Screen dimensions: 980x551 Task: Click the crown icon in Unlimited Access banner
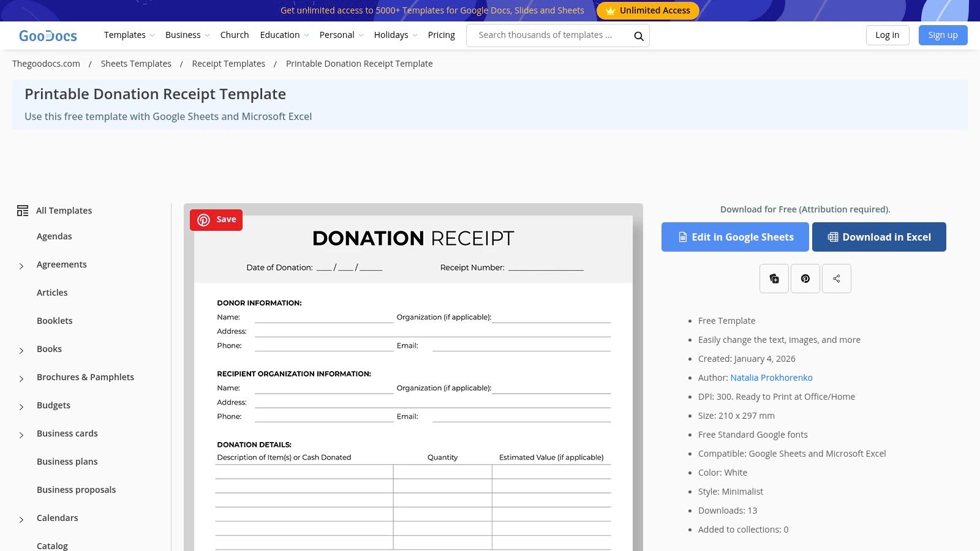coord(610,10)
